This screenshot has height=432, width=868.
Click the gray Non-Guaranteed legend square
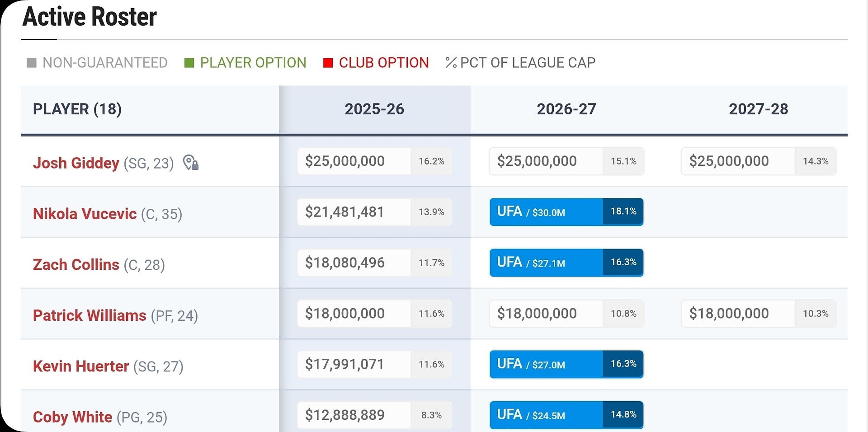click(x=32, y=63)
